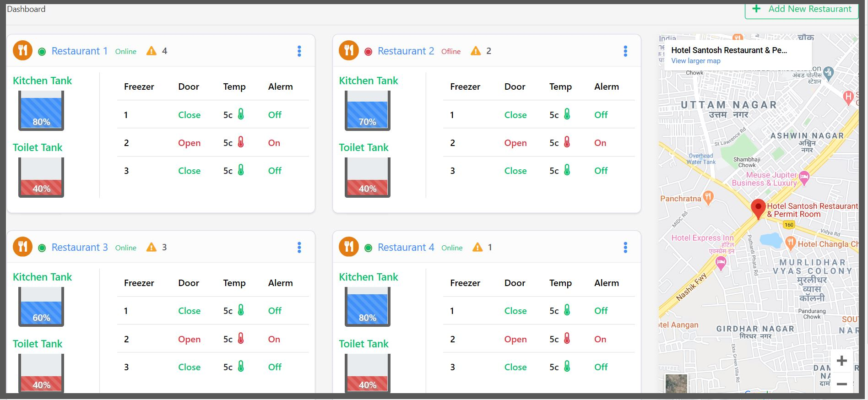
Task: Toggle Restaurant 3 freezer 2 Open door status
Action: click(189, 339)
